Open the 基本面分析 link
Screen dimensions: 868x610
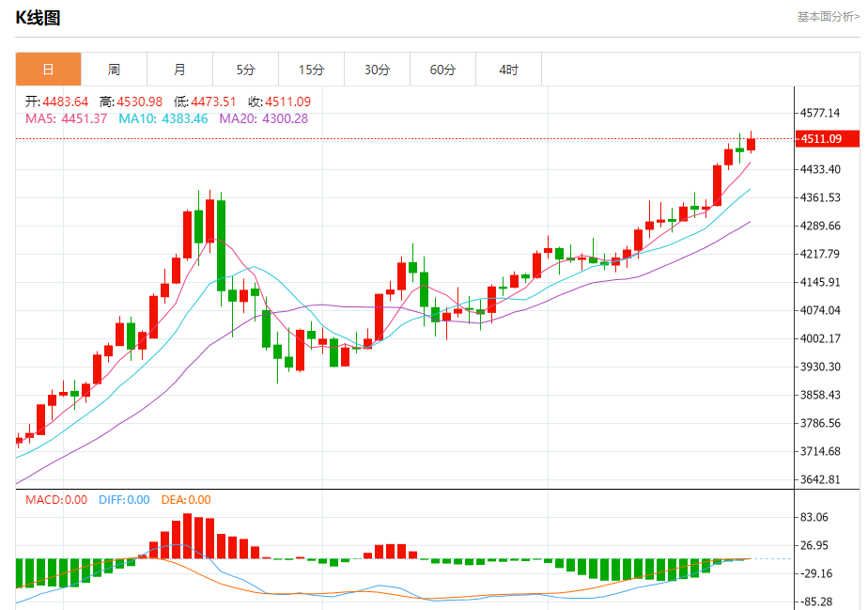pyautogui.click(x=827, y=16)
